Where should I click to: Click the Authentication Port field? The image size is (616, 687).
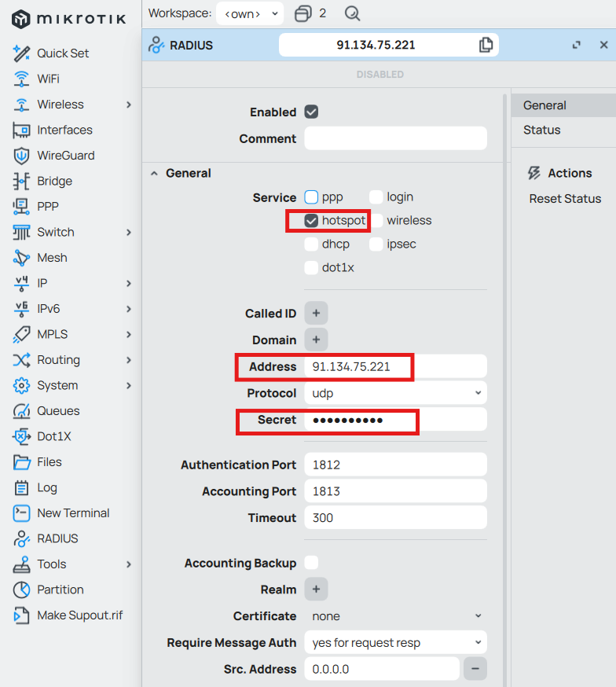click(x=395, y=465)
